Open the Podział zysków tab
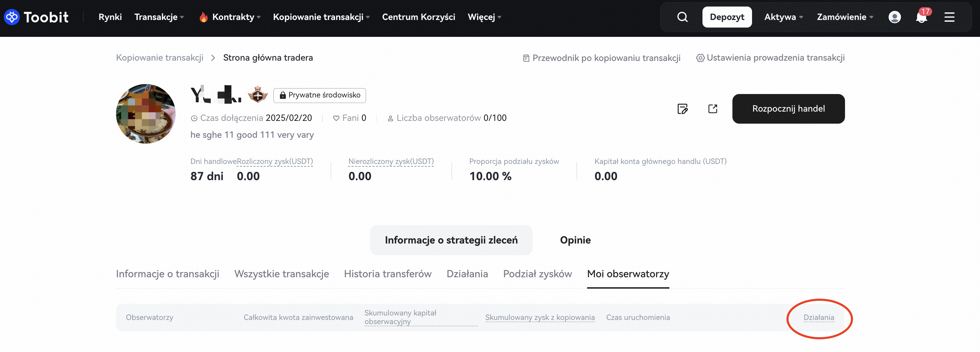This screenshot has width=980, height=352. [537, 274]
